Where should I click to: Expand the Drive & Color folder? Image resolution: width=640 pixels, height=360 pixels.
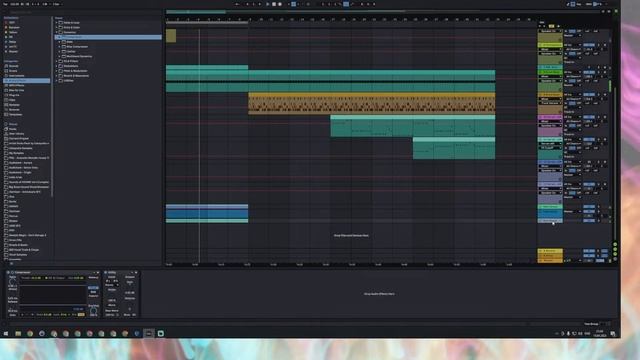pos(57,27)
